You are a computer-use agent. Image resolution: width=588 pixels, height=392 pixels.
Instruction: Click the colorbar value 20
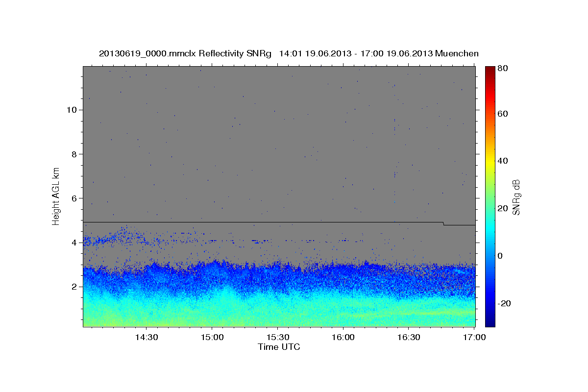pyautogui.click(x=503, y=208)
